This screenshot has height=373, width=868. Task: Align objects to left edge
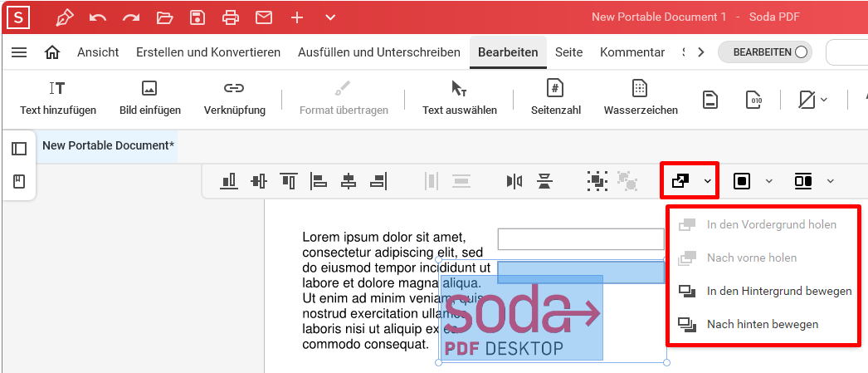click(319, 180)
